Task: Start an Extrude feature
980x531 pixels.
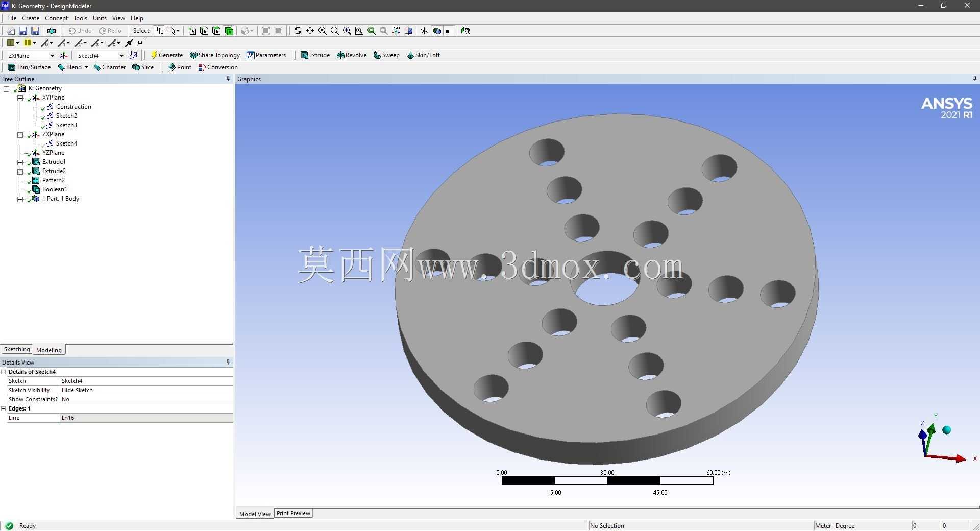Action: click(315, 55)
